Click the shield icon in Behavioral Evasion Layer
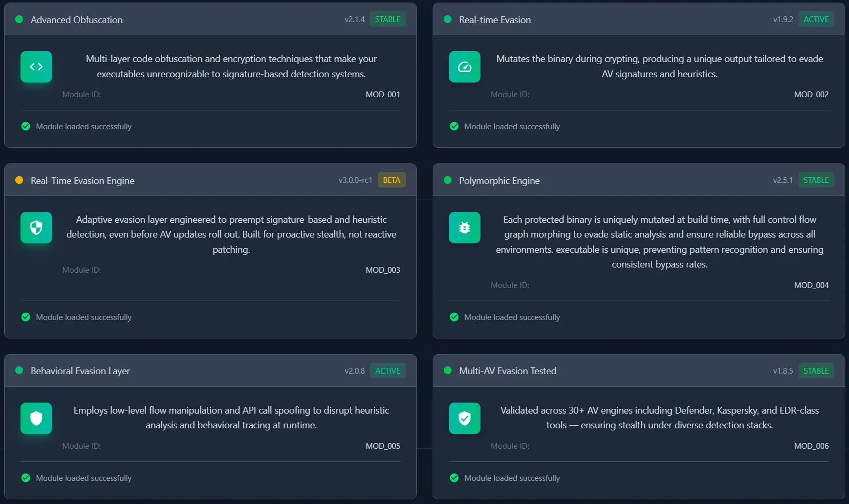Viewport: 849px width, 504px height. 36,418
